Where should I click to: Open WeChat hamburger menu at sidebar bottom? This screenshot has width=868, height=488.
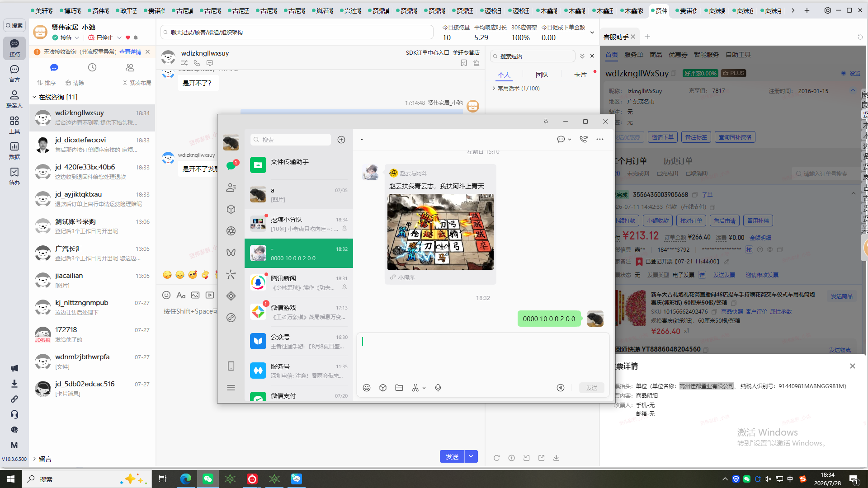pos(231,388)
